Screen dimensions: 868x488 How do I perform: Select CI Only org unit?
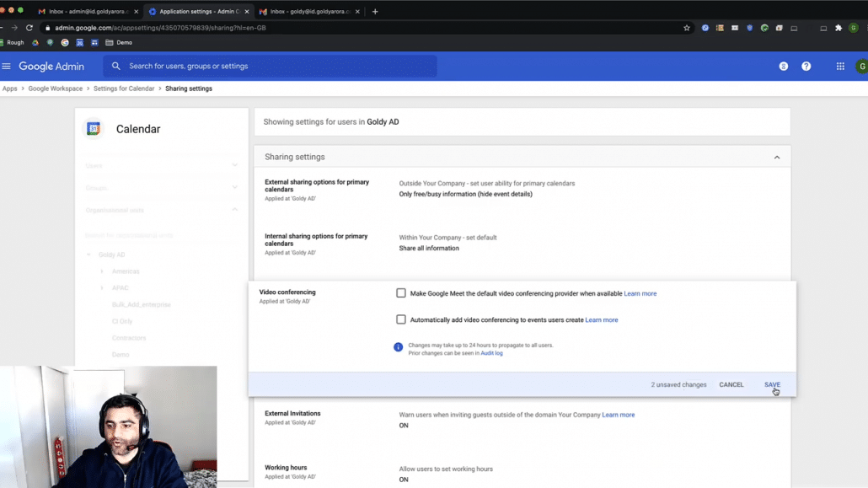122,321
